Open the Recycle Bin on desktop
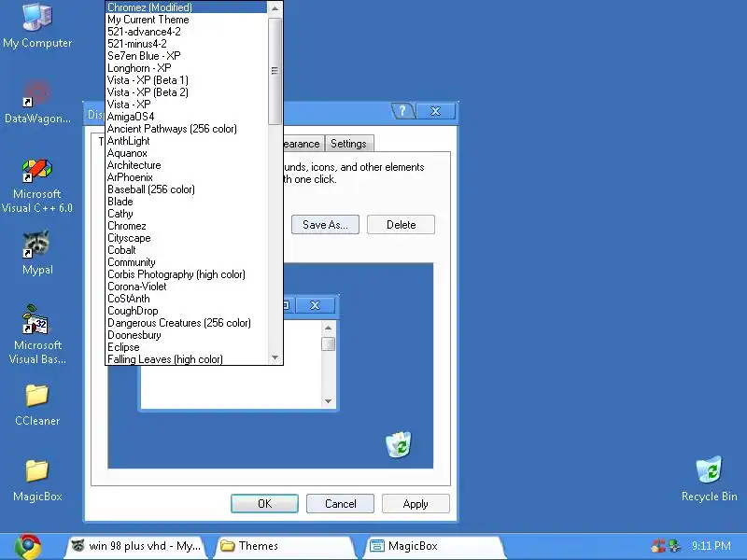Screen dimensions: 747x560 pos(709,479)
